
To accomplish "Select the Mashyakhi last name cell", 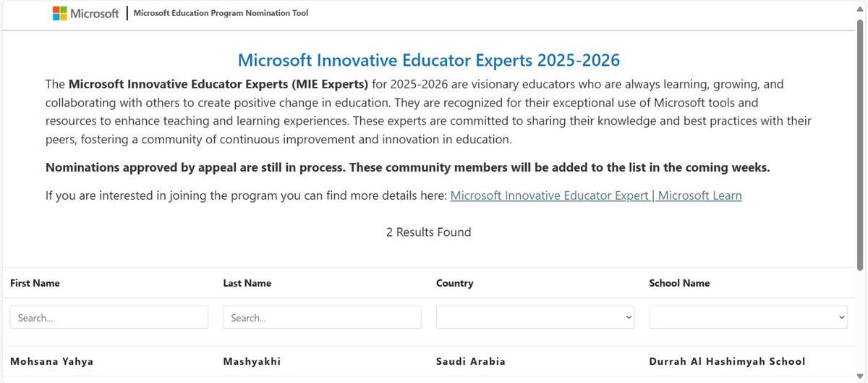I will pos(252,361).
